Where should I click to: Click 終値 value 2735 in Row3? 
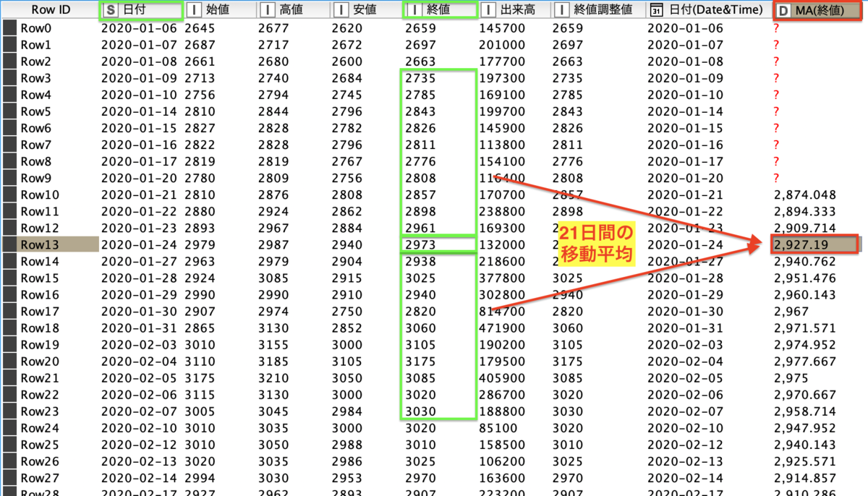pyautogui.click(x=421, y=78)
